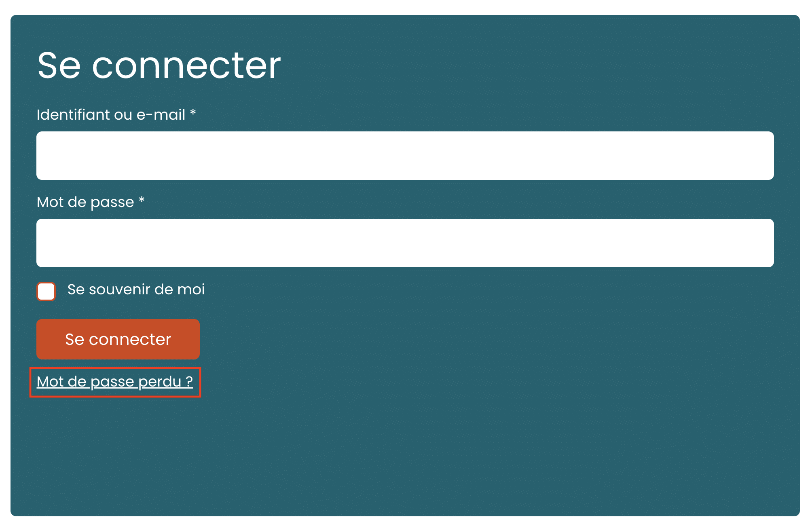
Task: Click the "Identifiant ou e-mail" input field
Action: tap(405, 156)
